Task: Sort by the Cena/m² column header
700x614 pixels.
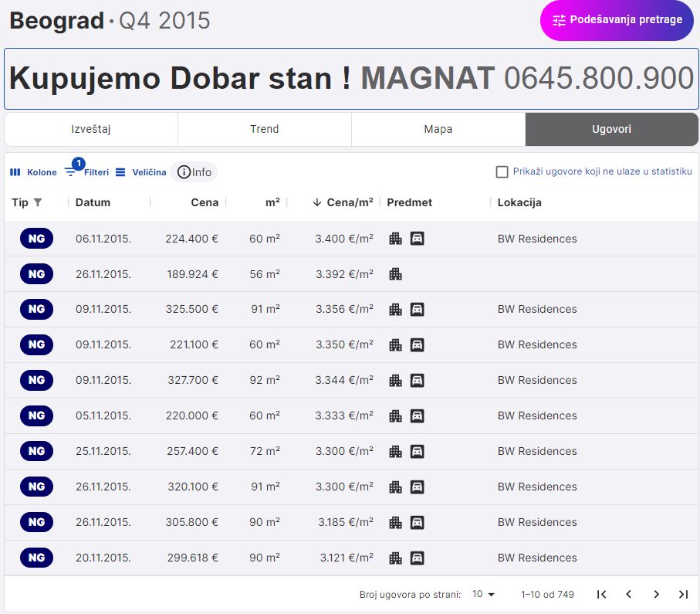Action: pyautogui.click(x=350, y=202)
